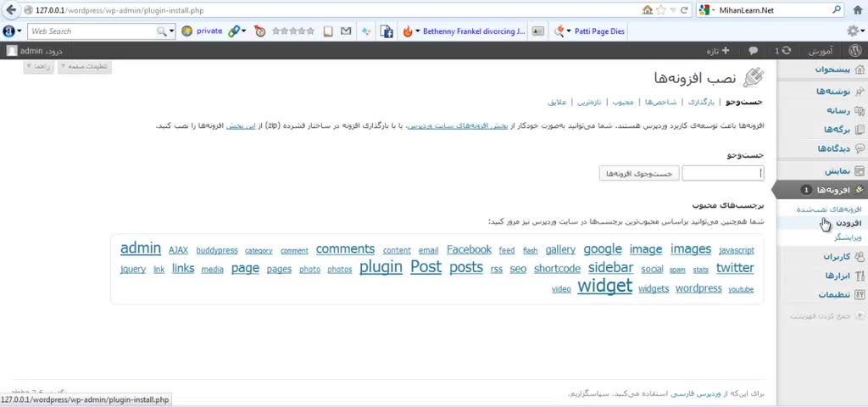Viewport: 868px width, 407px height.
Task: Open ویرایشگر plugin editor submenu
Action: 848,237
